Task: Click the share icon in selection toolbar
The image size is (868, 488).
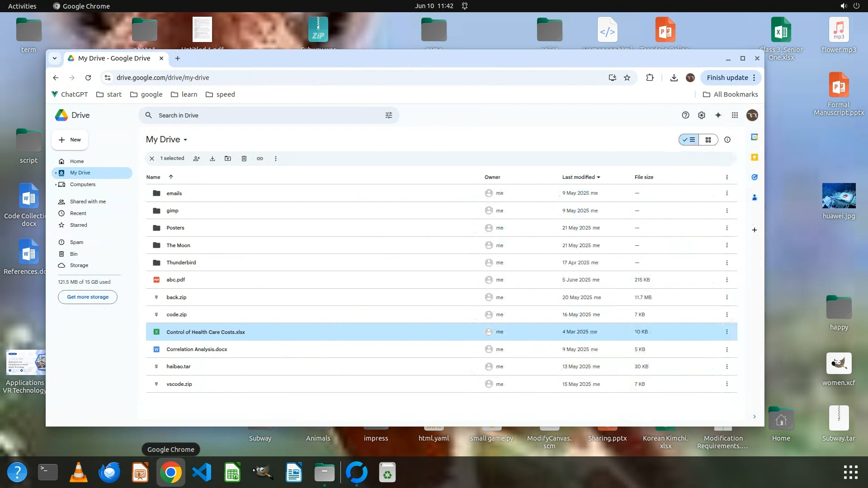Action: coord(197,159)
